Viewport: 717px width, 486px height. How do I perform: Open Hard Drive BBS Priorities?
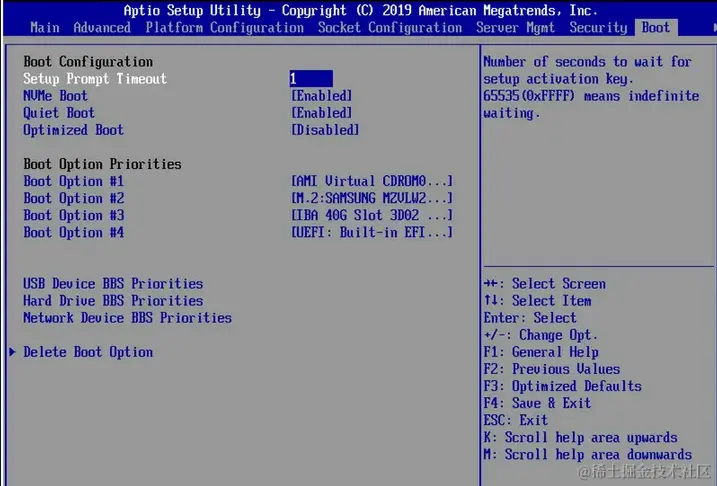[113, 300]
